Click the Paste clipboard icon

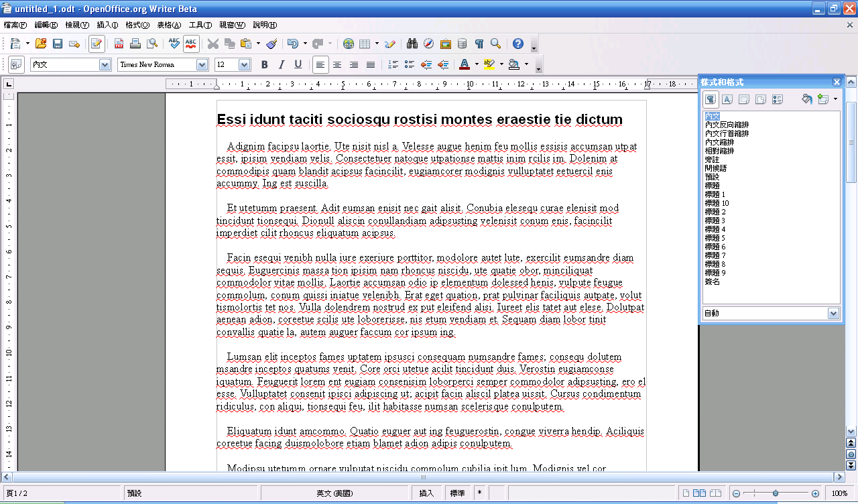pos(246,44)
